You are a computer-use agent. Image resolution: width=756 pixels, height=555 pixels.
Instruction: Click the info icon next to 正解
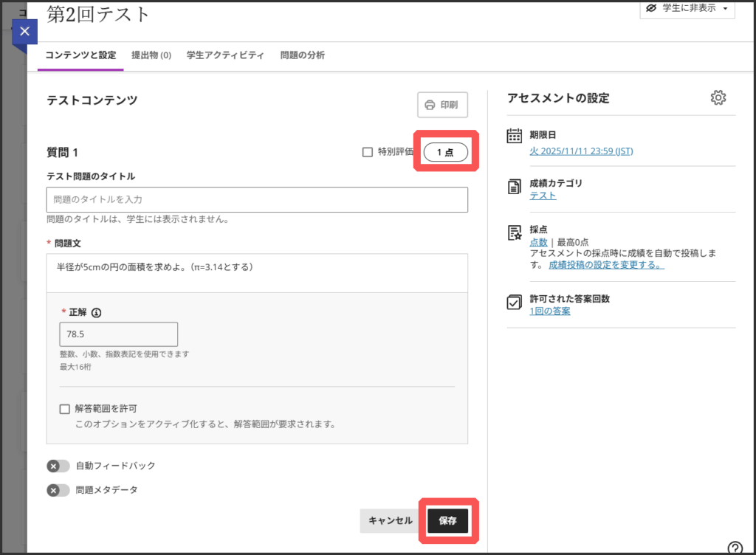96,312
